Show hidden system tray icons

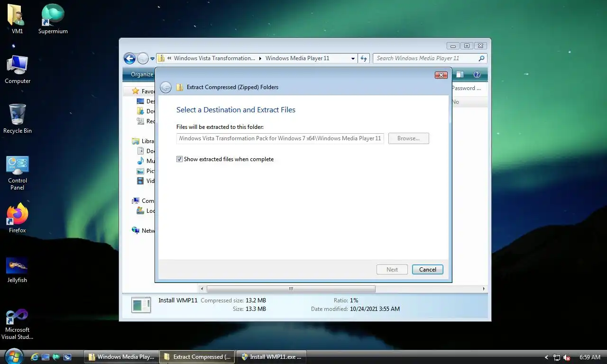click(546, 357)
